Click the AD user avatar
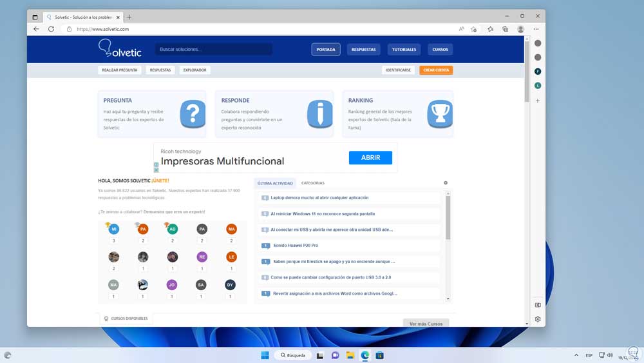The image size is (644, 363). click(173, 229)
